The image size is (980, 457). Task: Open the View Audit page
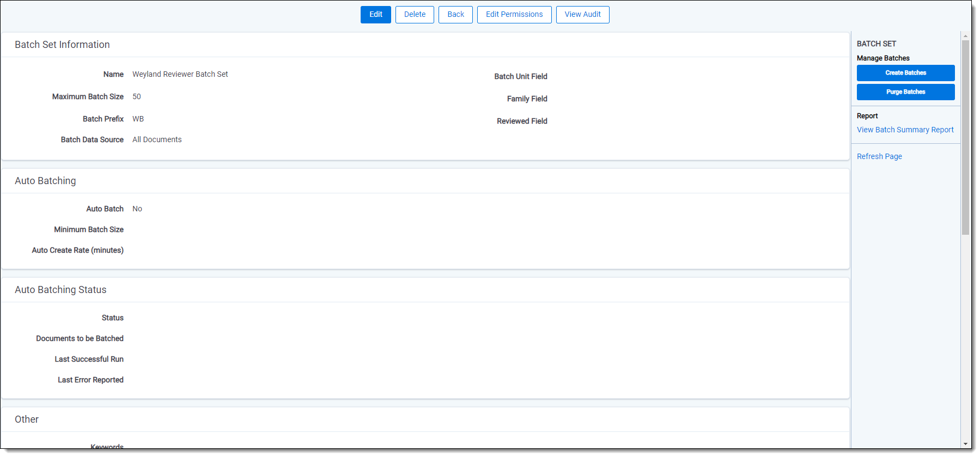point(582,15)
